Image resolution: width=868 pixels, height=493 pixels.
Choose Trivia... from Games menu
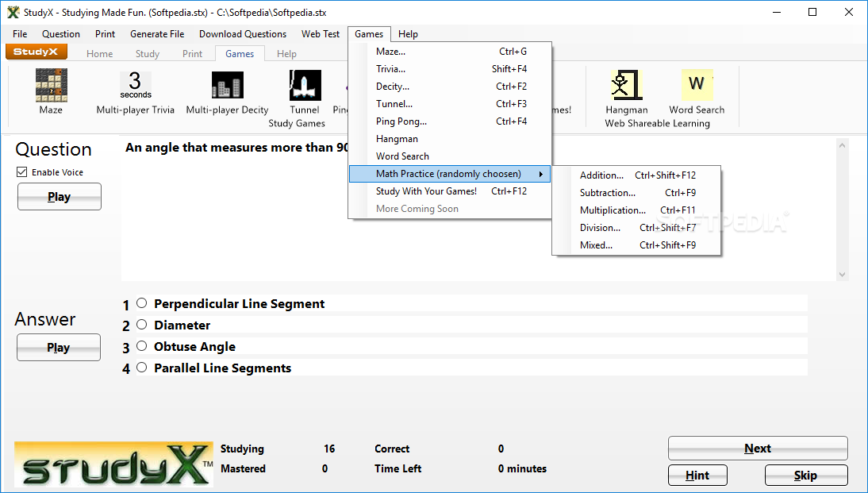(x=450, y=69)
